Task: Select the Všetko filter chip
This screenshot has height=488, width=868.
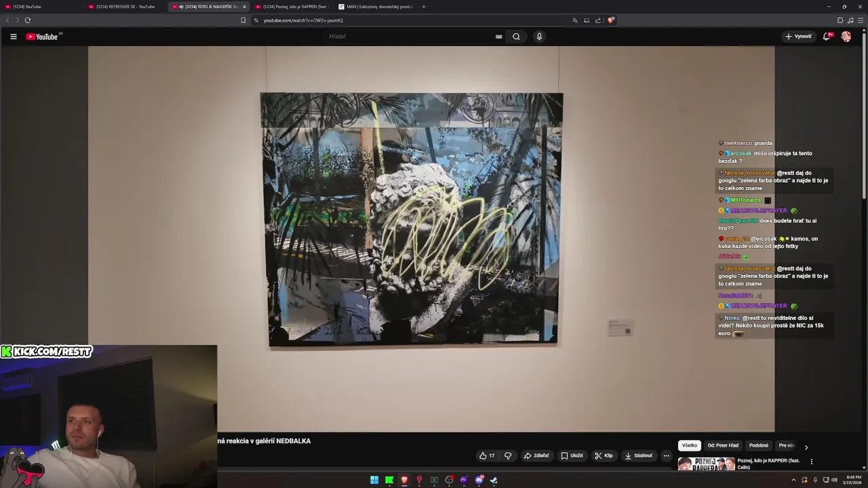Action: pyautogui.click(x=690, y=445)
